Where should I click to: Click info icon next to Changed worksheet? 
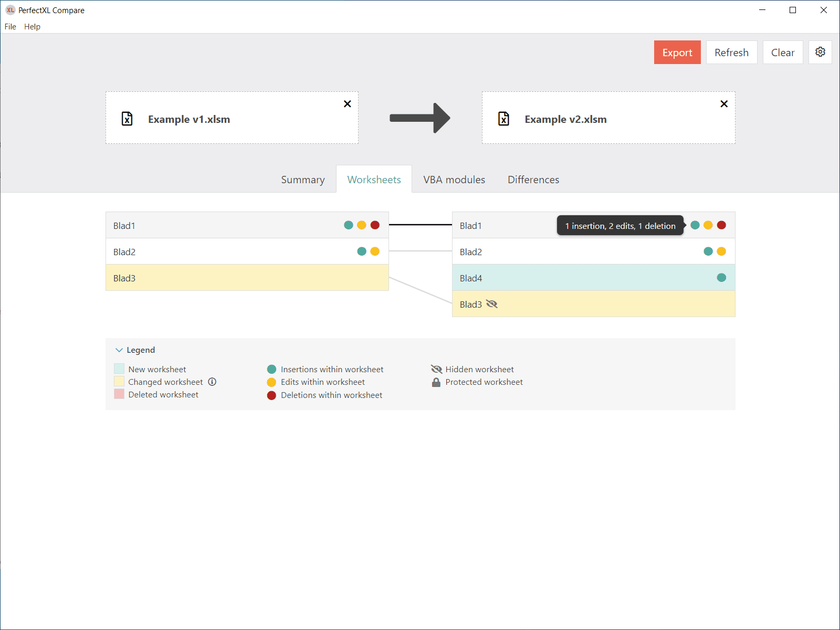212,382
